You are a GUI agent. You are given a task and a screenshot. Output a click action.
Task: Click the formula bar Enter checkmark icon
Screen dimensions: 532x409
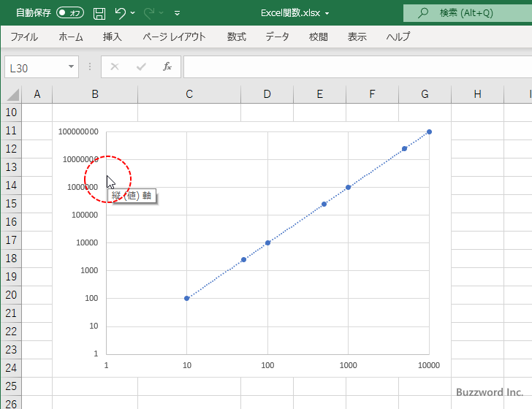tap(141, 66)
